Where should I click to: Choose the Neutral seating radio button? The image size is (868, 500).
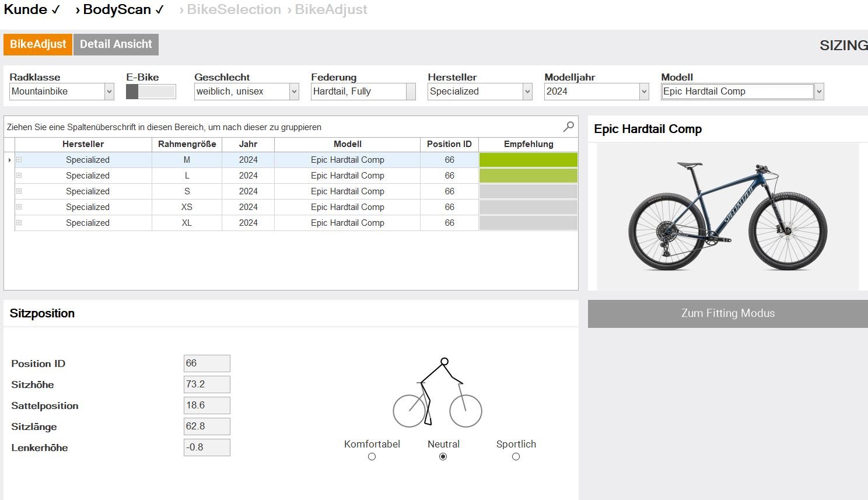(x=443, y=457)
